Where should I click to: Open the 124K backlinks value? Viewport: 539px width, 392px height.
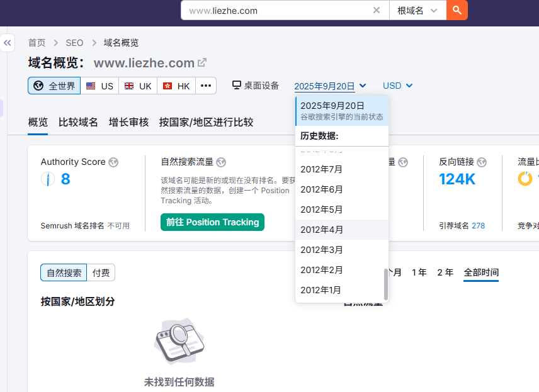(x=457, y=179)
